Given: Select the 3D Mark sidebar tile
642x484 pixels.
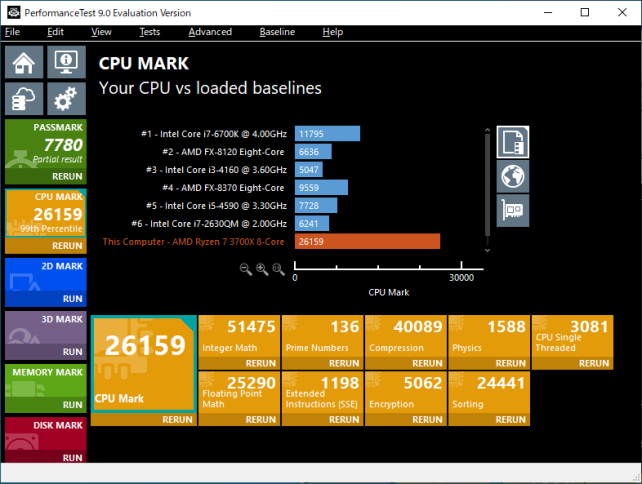Looking at the screenshot, I should [x=46, y=328].
